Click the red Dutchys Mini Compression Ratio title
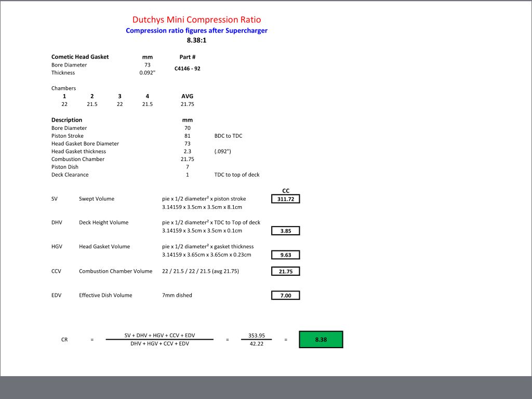 coord(196,20)
